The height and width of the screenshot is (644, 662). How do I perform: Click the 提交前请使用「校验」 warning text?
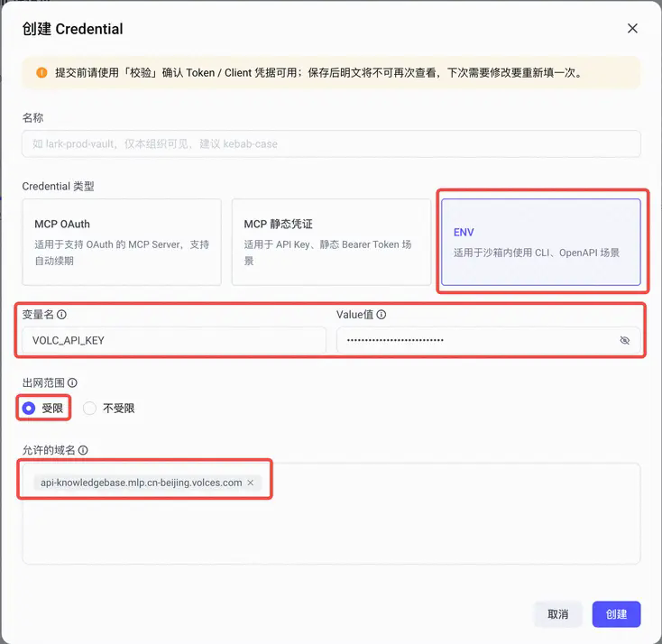click(x=318, y=73)
